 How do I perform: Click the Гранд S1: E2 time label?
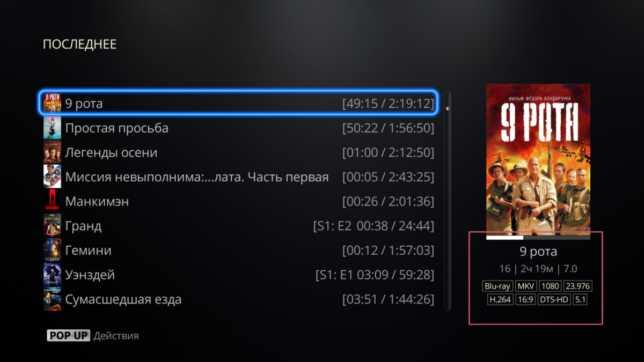pos(374,226)
